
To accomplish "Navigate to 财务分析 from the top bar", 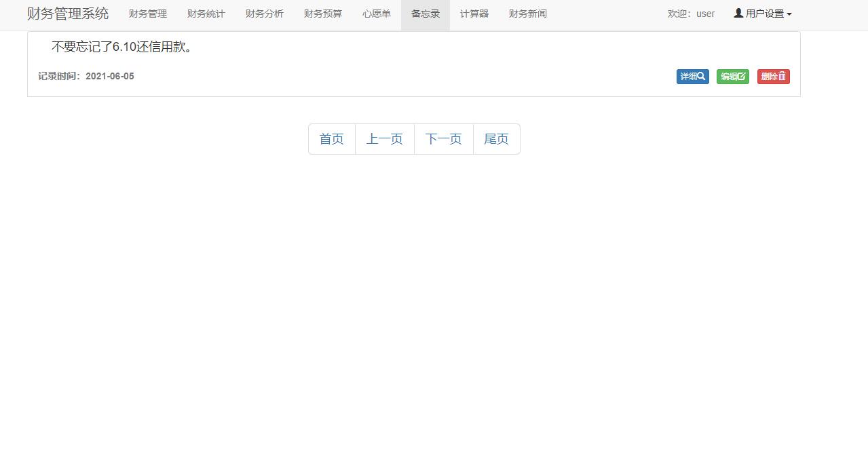I will (264, 14).
